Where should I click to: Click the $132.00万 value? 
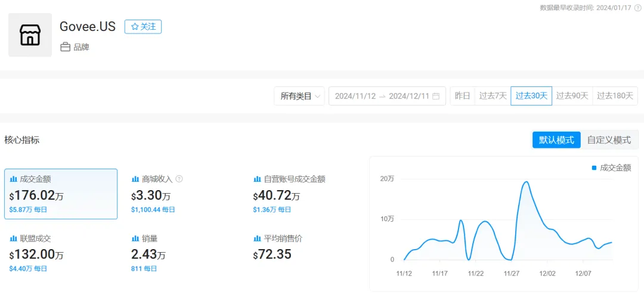click(36, 254)
